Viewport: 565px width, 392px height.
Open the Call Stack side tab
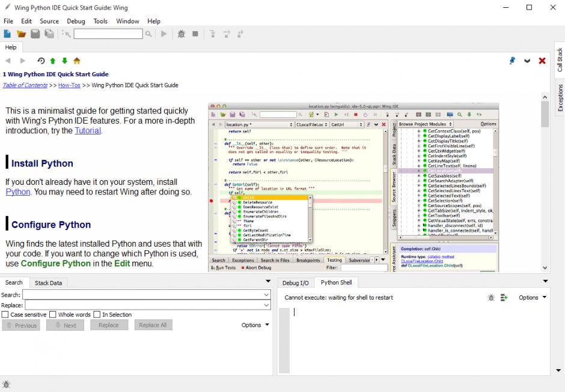point(560,60)
